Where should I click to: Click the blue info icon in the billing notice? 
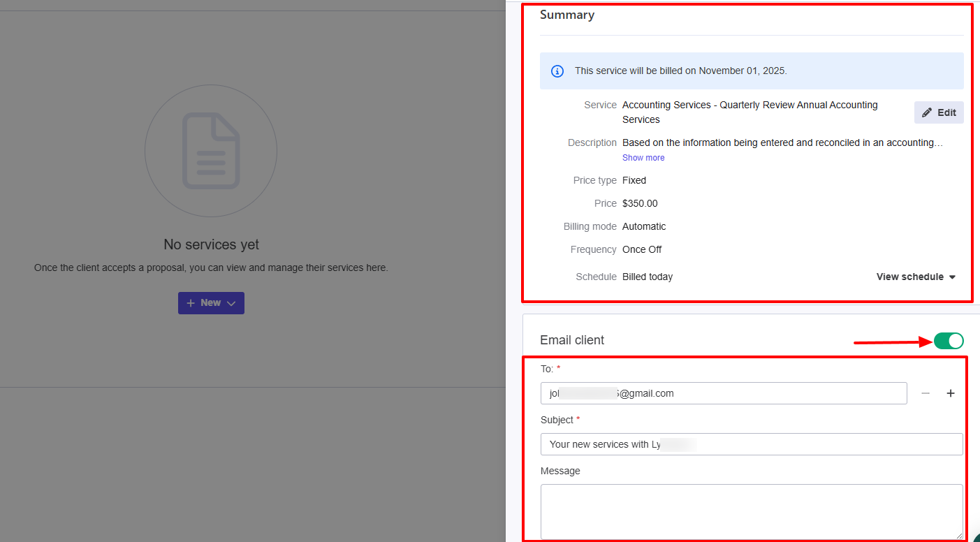[557, 71]
